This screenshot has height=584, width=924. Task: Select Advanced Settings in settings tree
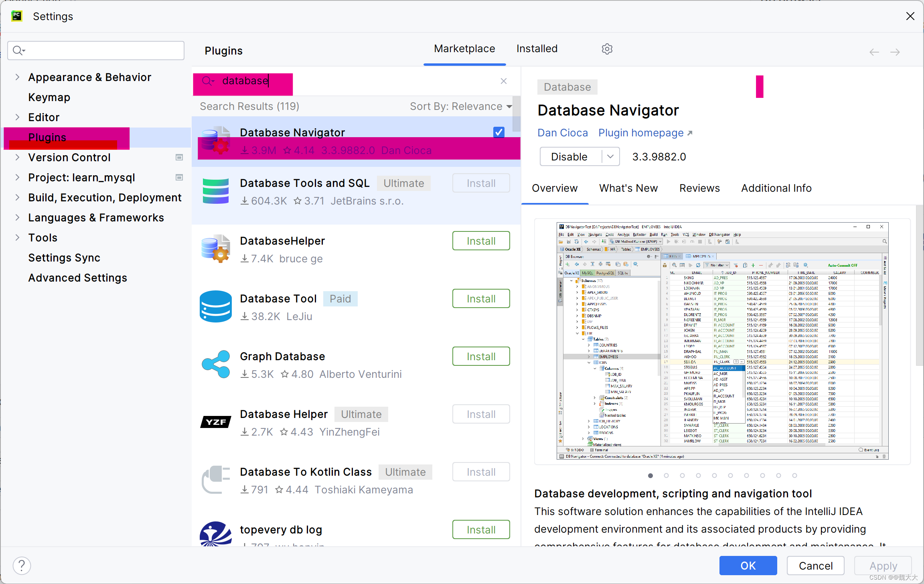(77, 278)
